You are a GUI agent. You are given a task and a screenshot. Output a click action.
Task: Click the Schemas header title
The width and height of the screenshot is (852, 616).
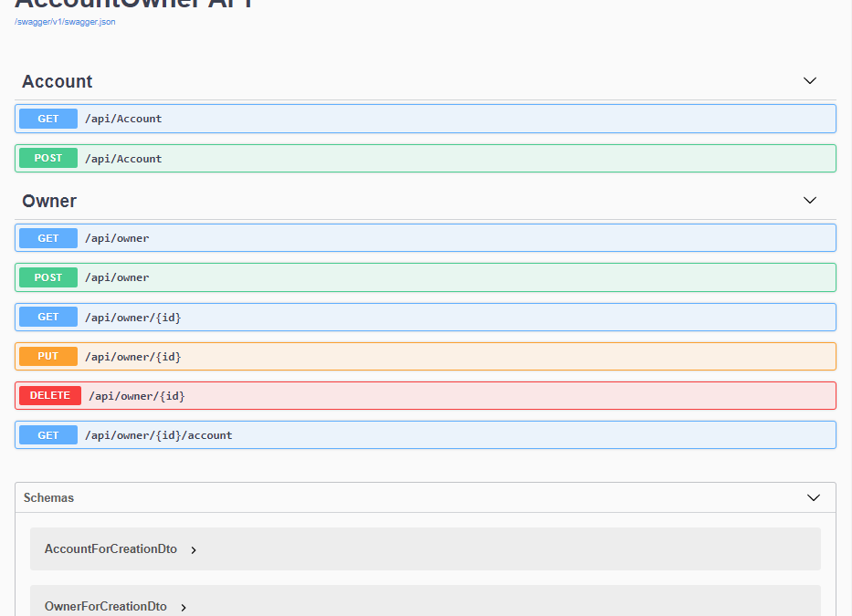[49, 498]
